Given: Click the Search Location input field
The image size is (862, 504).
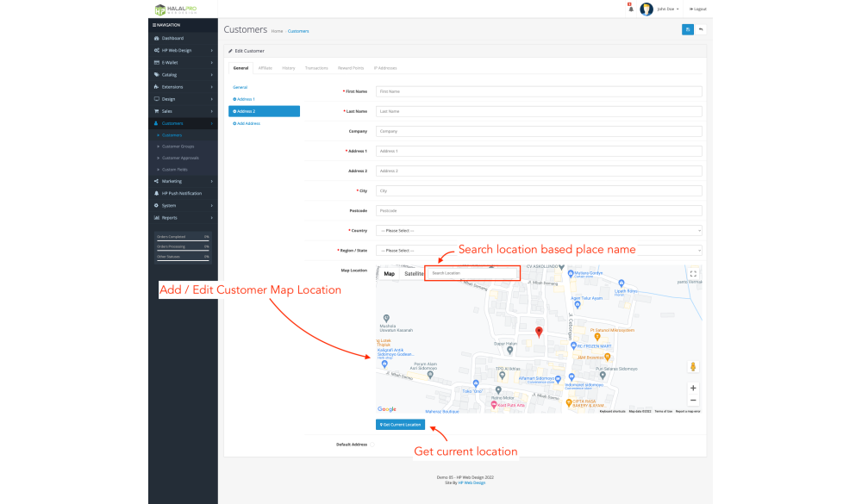Looking at the screenshot, I should click(474, 273).
